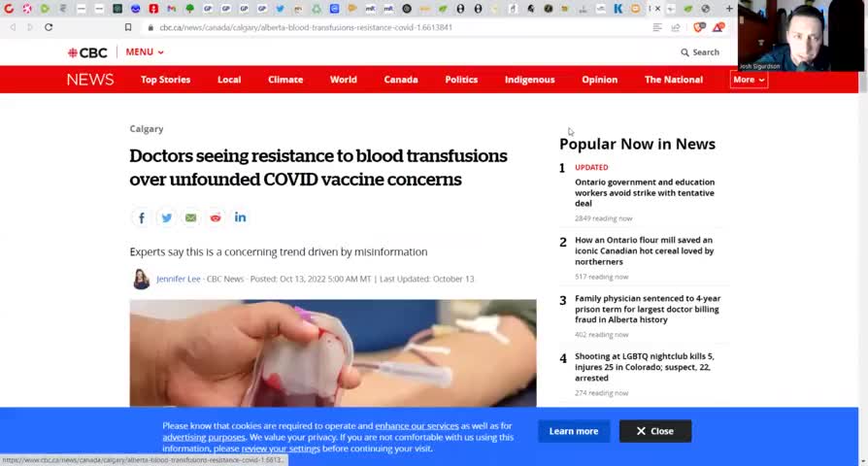Follow the enhance our services link
Screen dimensions: 868x466
click(417, 426)
